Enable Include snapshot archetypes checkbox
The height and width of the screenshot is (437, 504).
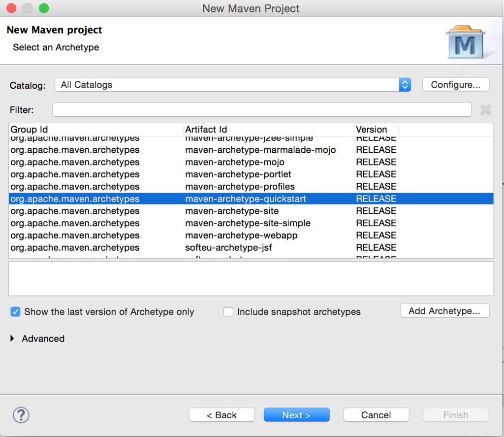pyautogui.click(x=228, y=312)
